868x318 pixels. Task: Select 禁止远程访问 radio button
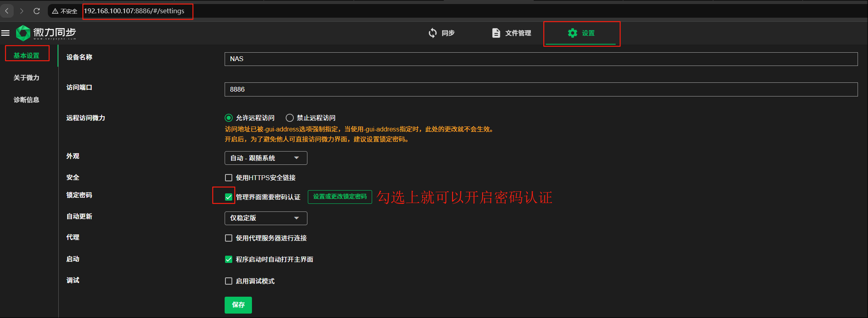point(289,118)
